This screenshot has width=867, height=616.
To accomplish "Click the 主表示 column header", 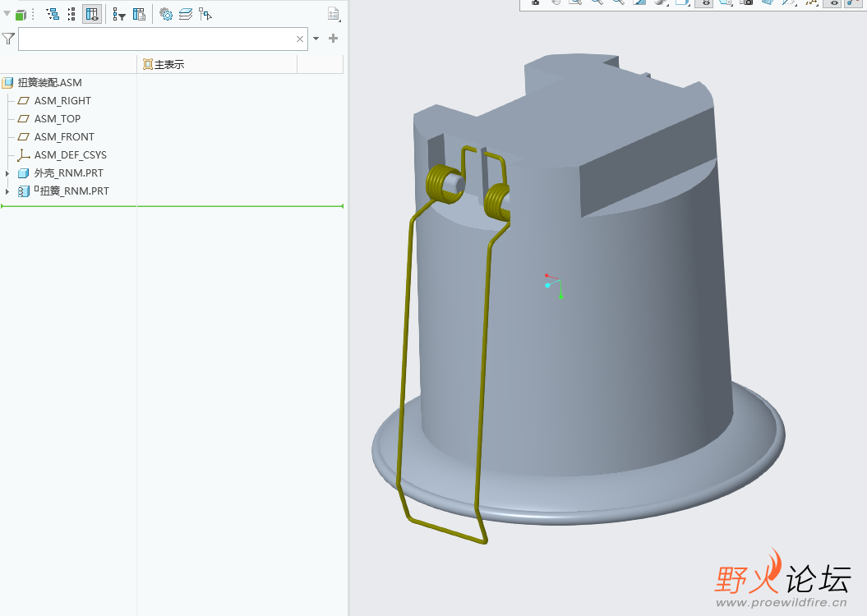I will click(168, 64).
